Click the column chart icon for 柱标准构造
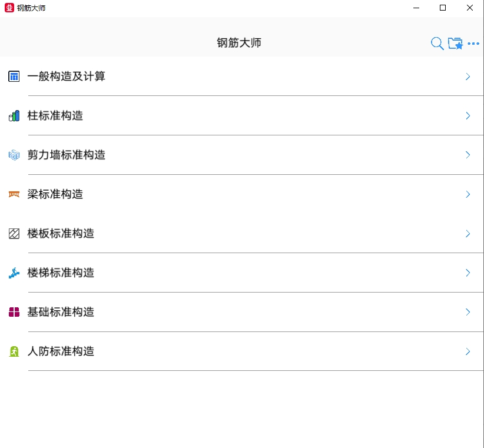 (x=14, y=115)
